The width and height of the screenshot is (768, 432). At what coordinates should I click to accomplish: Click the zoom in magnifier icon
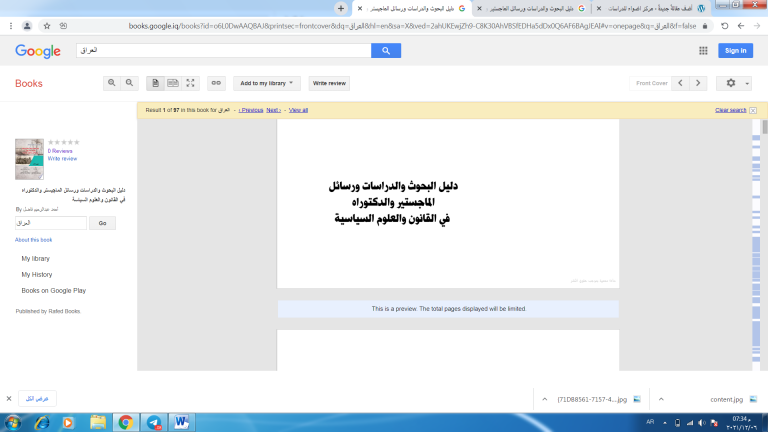(x=112, y=83)
